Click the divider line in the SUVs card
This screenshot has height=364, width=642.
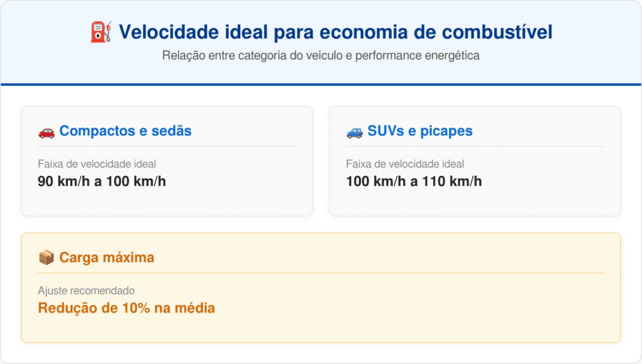click(x=475, y=147)
